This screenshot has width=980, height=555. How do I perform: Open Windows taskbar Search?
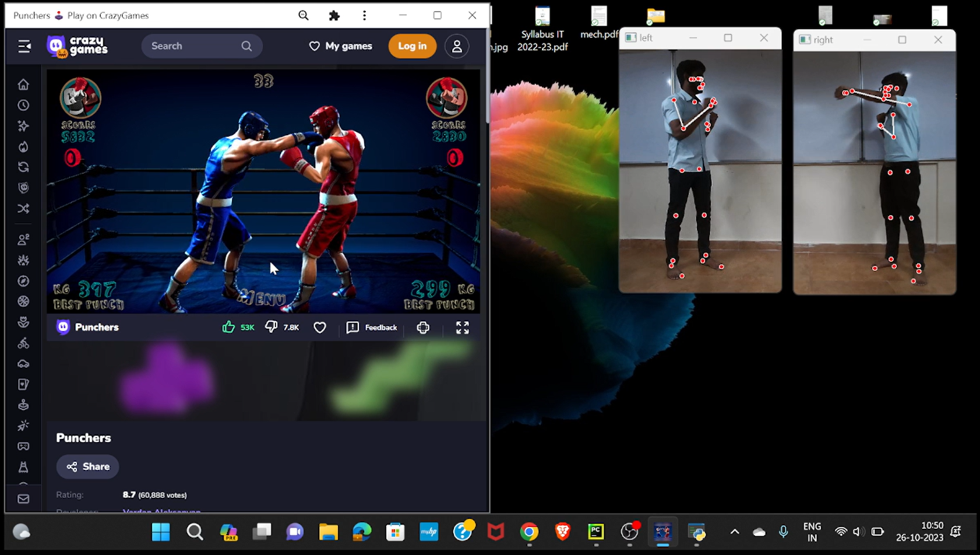click(195, 532)
